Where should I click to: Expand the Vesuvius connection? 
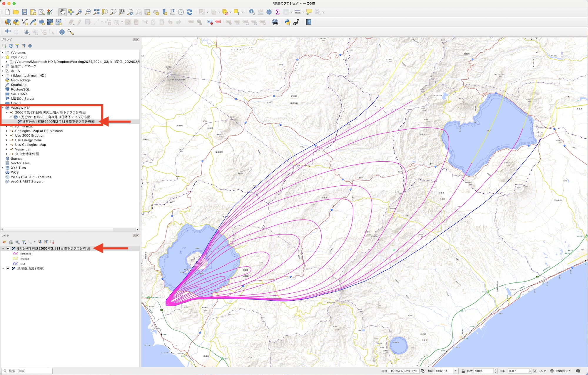(x=7, y=149)
